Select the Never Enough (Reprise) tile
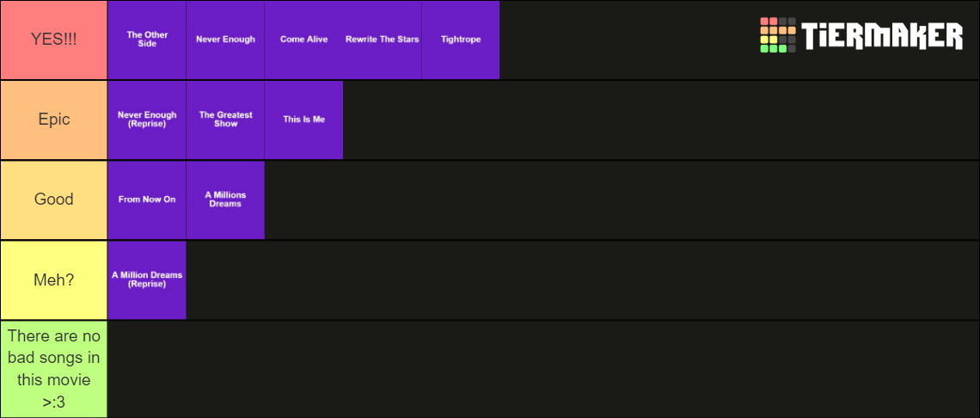This screenshot has height=418, width=980. click(x=147, y=120)
